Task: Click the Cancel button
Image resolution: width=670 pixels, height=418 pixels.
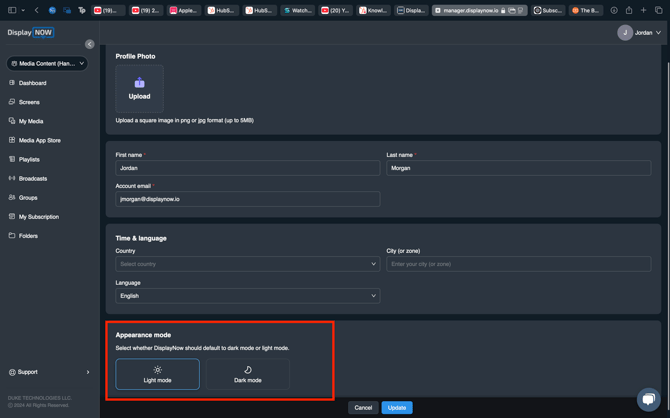Action: click(x=363, y=408)
